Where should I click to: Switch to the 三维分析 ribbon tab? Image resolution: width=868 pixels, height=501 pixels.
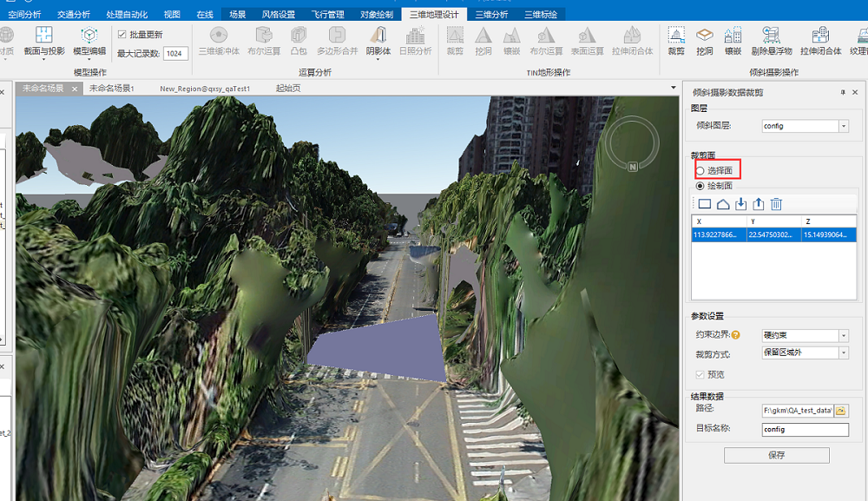(x=491, y=15)
